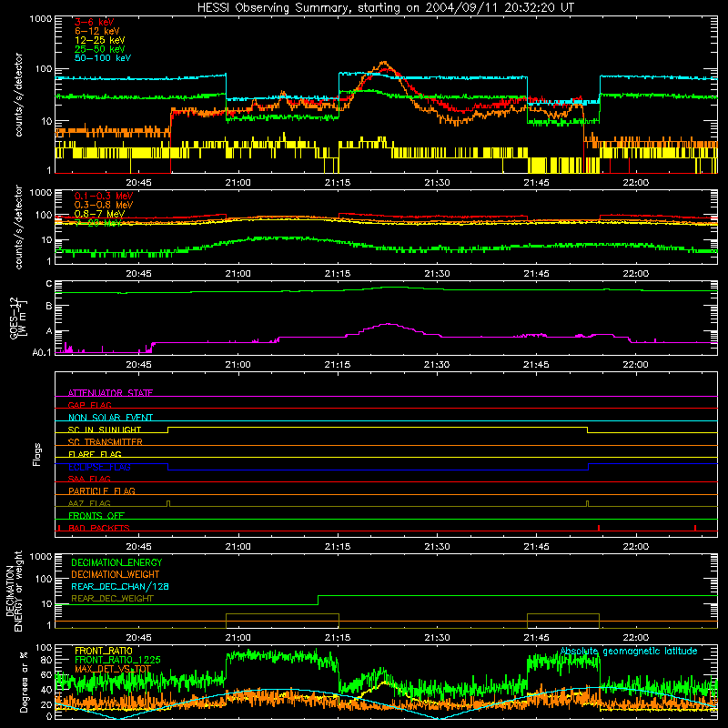
Task: Click the FLARE_FLAG label
Action: [x=95, y=454]
